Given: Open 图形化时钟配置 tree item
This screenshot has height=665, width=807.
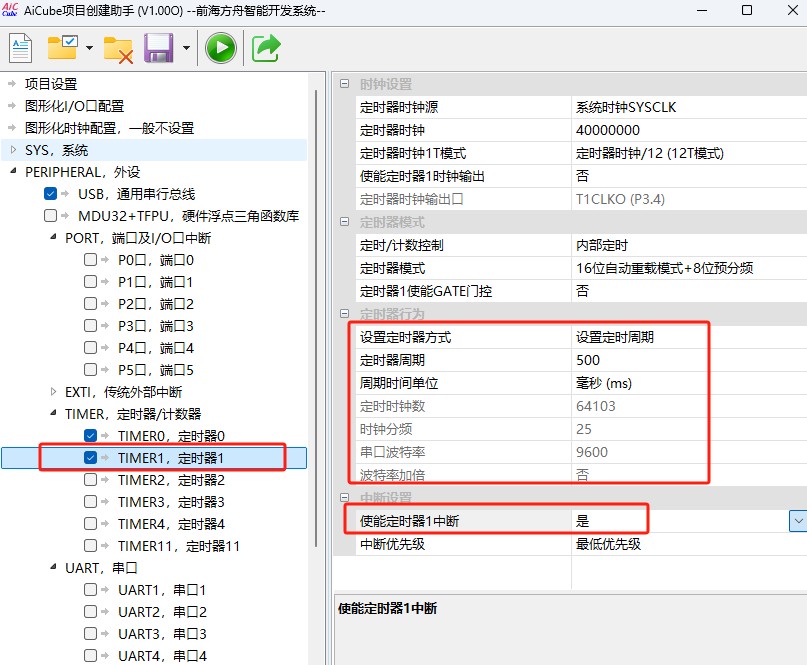Looking at the screenshot, I should [x=110, y=128].
